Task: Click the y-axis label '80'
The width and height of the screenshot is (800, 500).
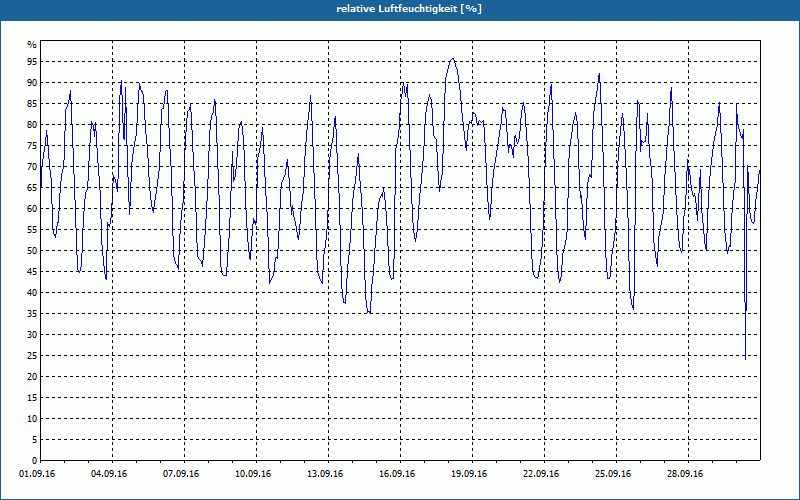Action: coord(32,124)
